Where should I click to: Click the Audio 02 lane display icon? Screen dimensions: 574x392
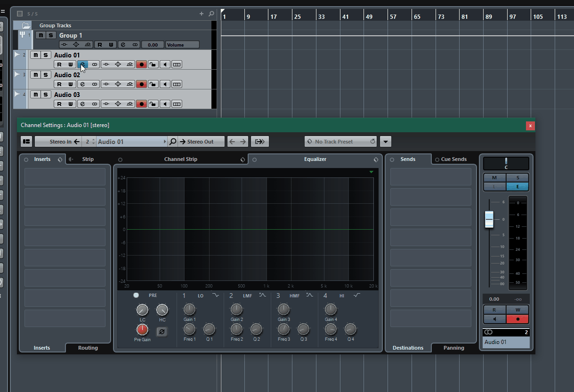coord(177,84)
